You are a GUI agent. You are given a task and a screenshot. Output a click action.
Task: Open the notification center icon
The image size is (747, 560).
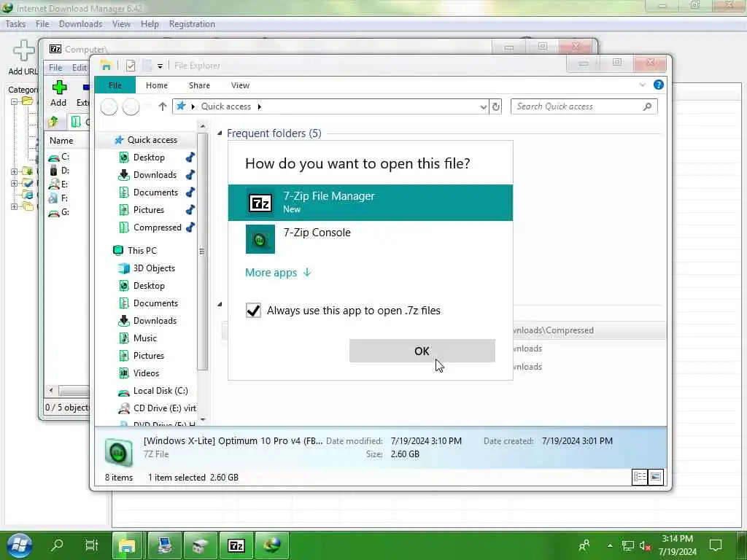tap(716, 545)
